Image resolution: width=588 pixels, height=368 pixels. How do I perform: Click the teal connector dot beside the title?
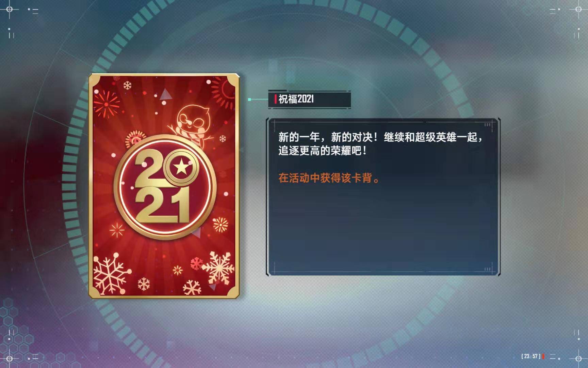(x=249, y=99)
